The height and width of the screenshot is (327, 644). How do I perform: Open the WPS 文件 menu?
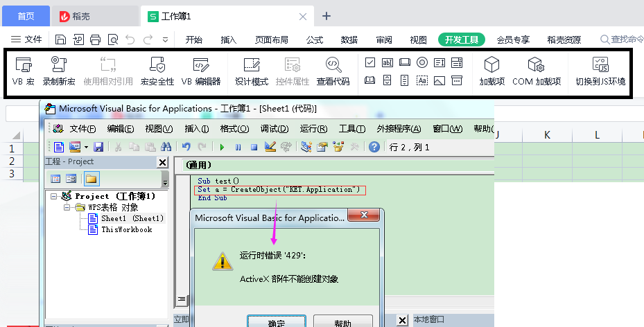pyautogui.click(x=26, y=39)
